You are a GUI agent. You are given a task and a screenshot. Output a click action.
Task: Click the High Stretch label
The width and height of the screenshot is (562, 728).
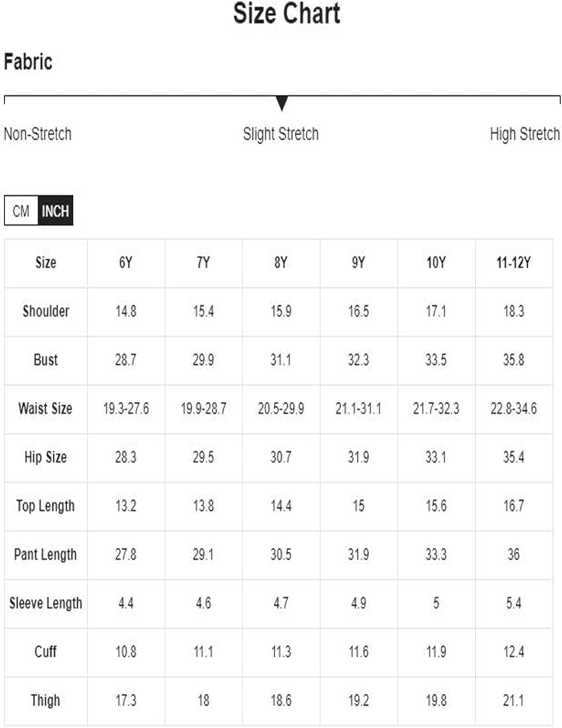(x=525, y=134)
